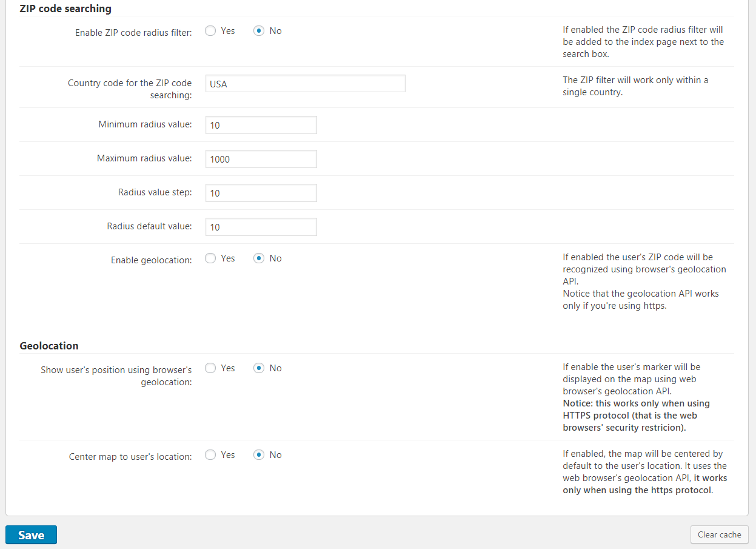The image size is (756, 549).
Task: Click the Clear cache button
Action: click(x=719, y=534)
